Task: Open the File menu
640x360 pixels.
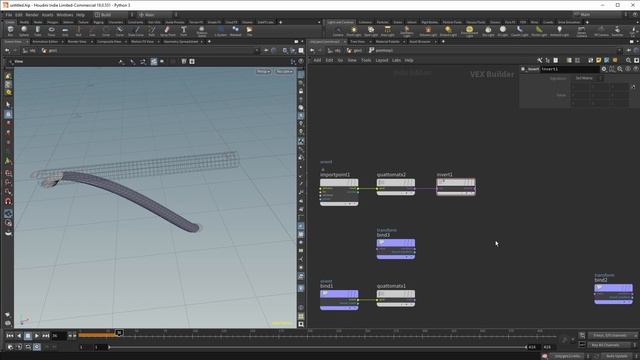Action: 9,15
